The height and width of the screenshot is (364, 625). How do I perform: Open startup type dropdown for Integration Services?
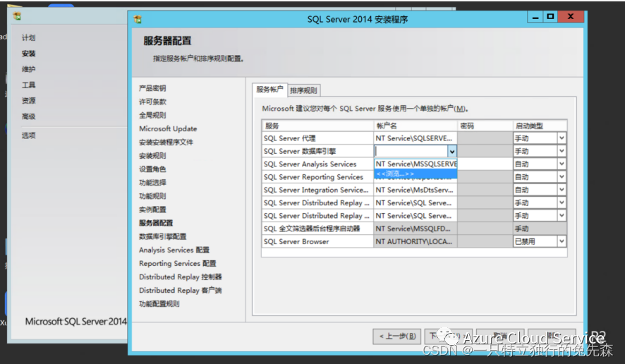[562, 190]
